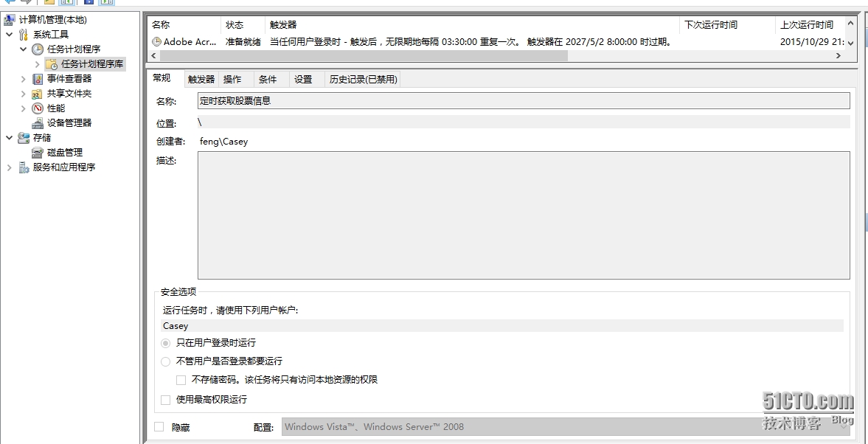
Task: Click the creator text feng\Casey
Action: point(223,141)
